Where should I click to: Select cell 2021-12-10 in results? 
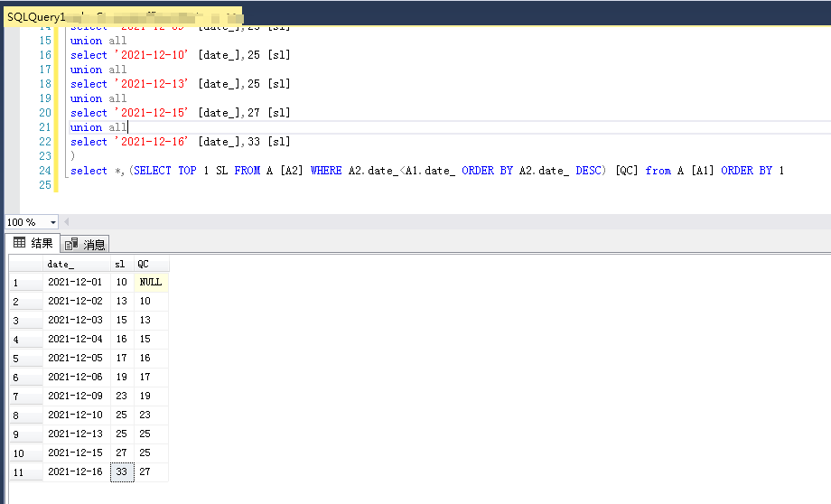click(76, 415)
